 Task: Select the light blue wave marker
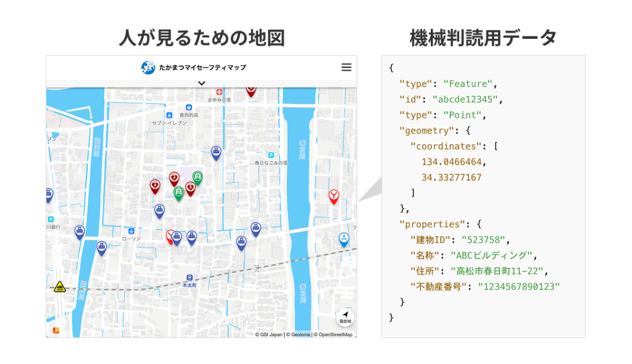click(344, 239)
